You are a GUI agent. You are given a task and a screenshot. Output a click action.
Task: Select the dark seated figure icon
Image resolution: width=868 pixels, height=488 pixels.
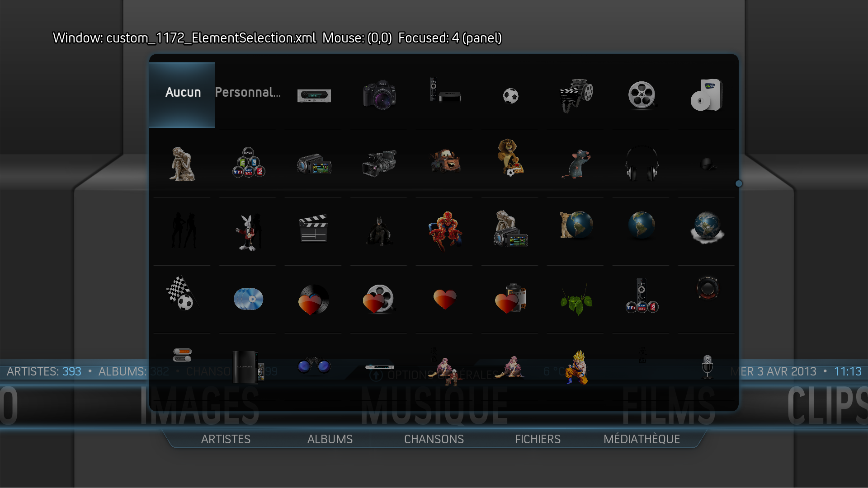[379, 230]
